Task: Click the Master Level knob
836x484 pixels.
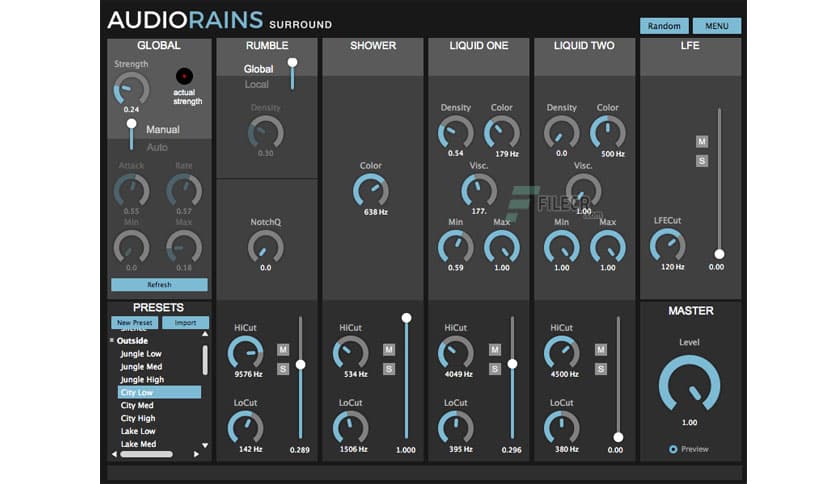Action: click(689, 385)
